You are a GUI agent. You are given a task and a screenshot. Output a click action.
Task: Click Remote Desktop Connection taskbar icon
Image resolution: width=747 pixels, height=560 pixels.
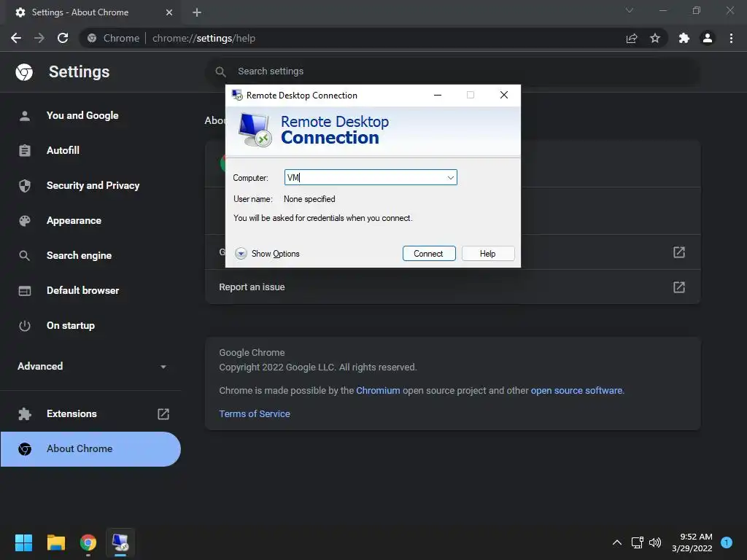(120, 542)
